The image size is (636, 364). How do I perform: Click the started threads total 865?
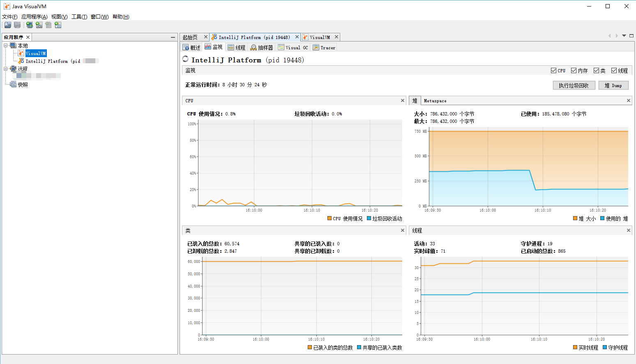pyautogui.click(x=562, y=251)
